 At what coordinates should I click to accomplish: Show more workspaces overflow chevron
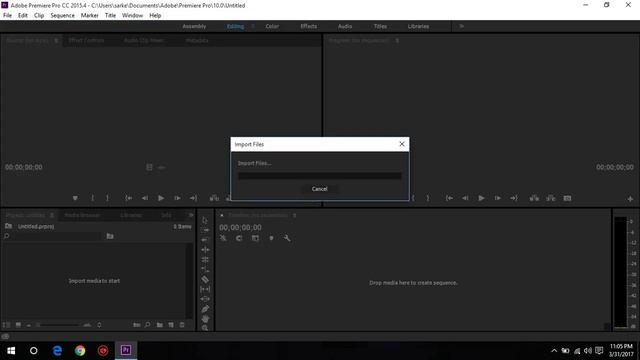462,26
